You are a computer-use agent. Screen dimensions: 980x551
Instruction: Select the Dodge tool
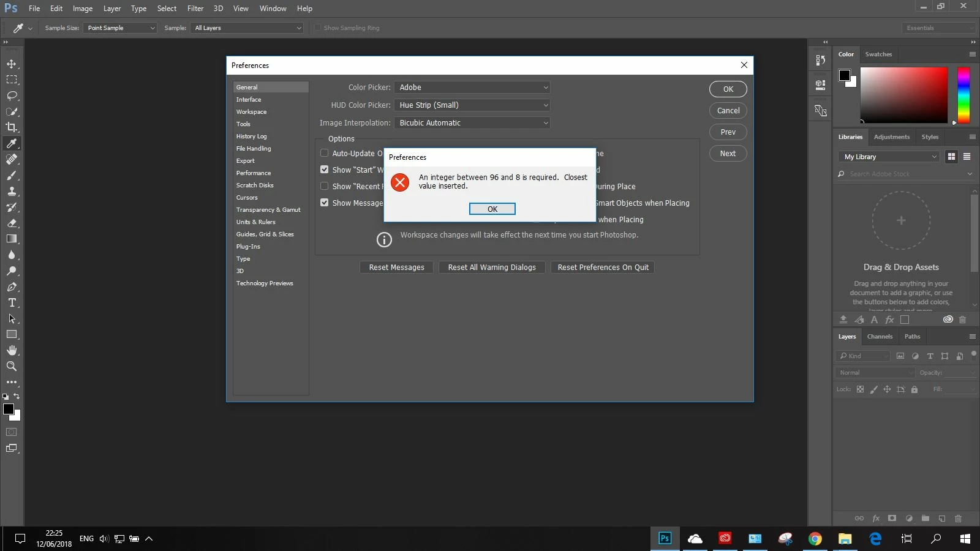pyautogui.click(x=12, y=271)
